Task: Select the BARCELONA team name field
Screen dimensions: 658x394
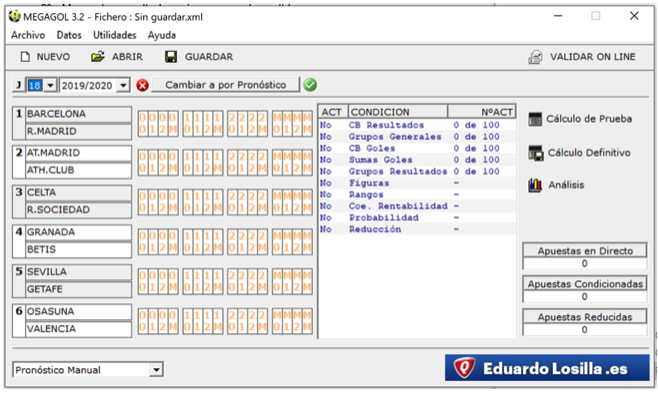Action: (x=78, y=114)
